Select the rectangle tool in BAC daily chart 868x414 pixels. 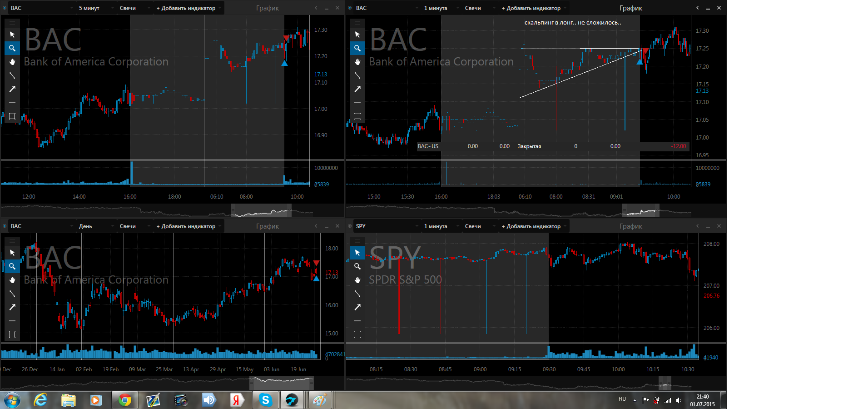(x=12, y=334)
